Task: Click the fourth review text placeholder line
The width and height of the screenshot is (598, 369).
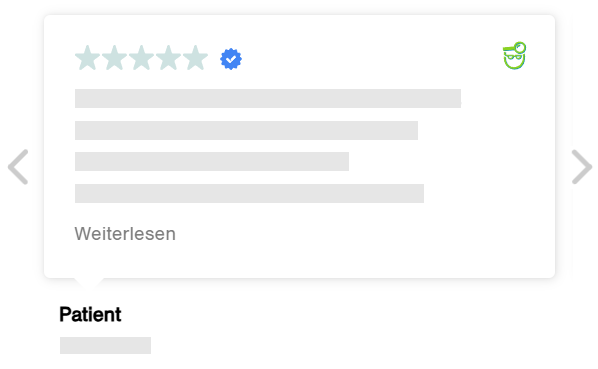Action: coord(249,193)
